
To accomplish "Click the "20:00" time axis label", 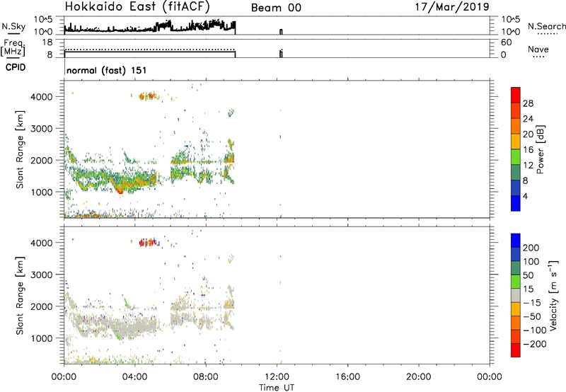I will [x=419, y=377].
